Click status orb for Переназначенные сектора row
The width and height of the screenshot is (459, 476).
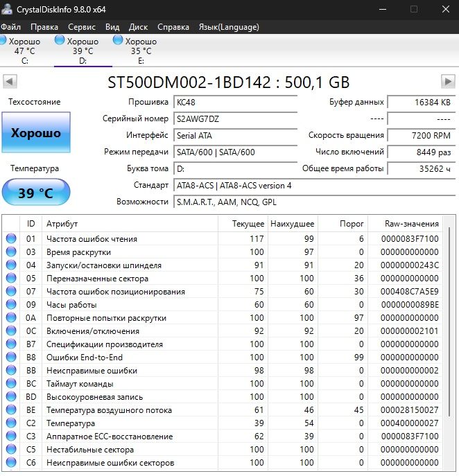click(11, 278)
